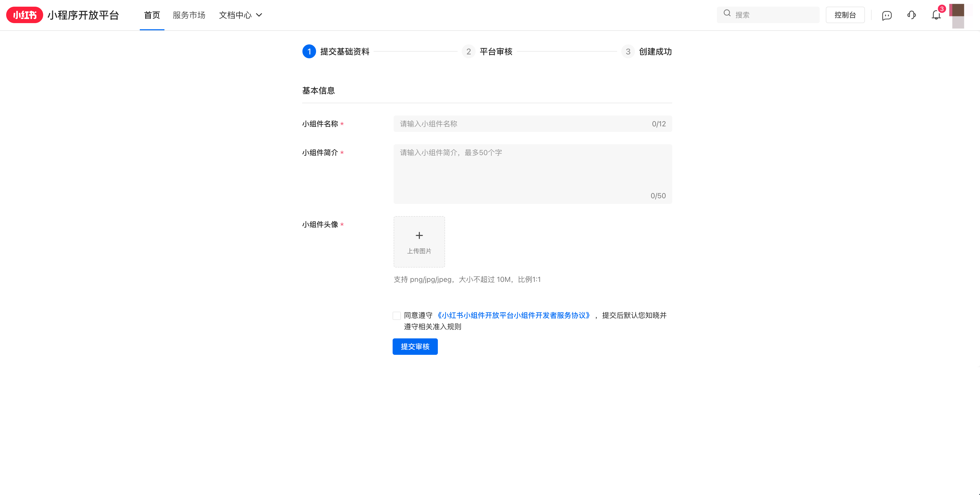This screenshot has width=980, height=495.
Task: Click the user avatar image
Action: point(957,16)
